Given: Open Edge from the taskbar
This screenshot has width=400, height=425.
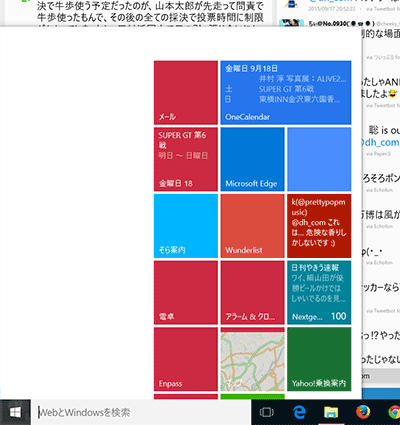Looking at the screenshot, I should point(299,412).
